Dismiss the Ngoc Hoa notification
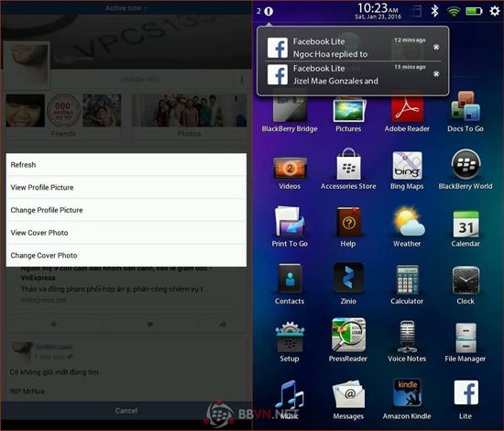The image size is (504, 431). point(436,48)
